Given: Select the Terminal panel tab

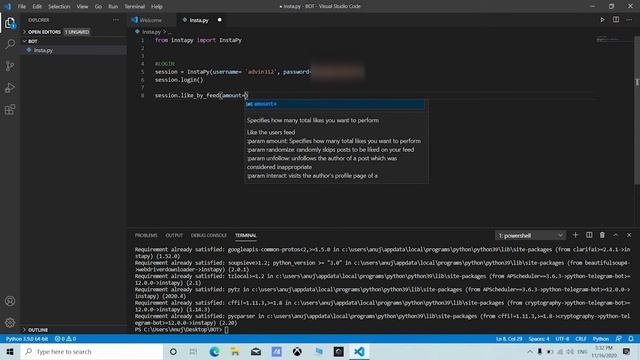Looking at the screenshot, I should (245, 236).
